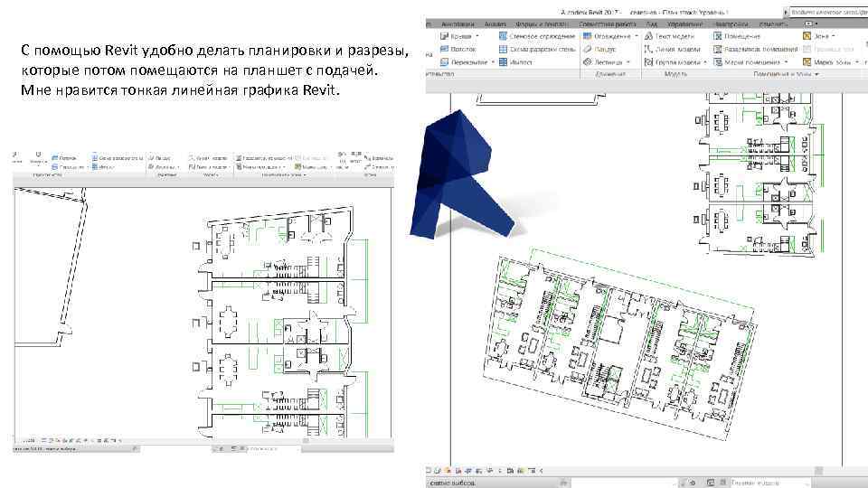The height and width of the screenshot is (488, 868).
Task: Click the greyed Граница зоны tool
Action: [x=829, y=49]
